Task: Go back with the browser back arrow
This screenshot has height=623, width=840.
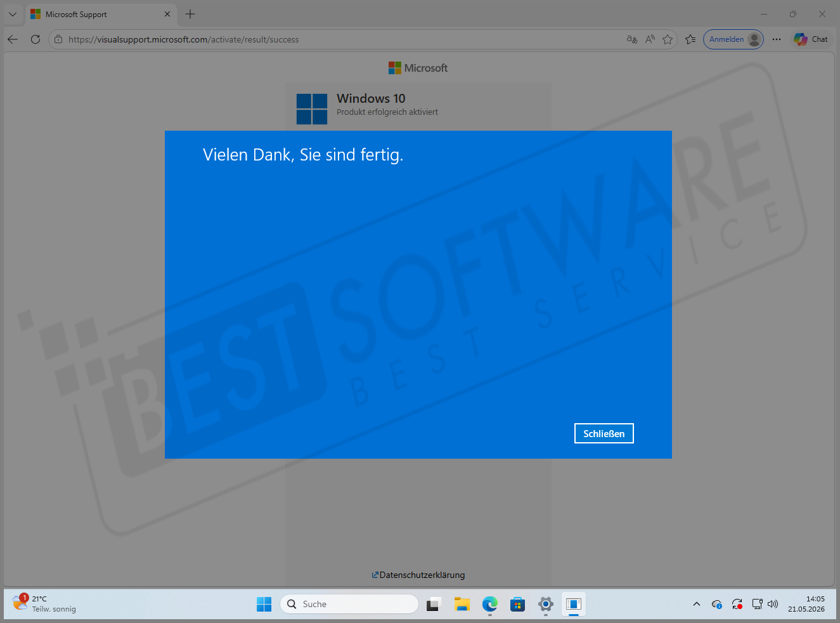Action: (x=13, y=39)
